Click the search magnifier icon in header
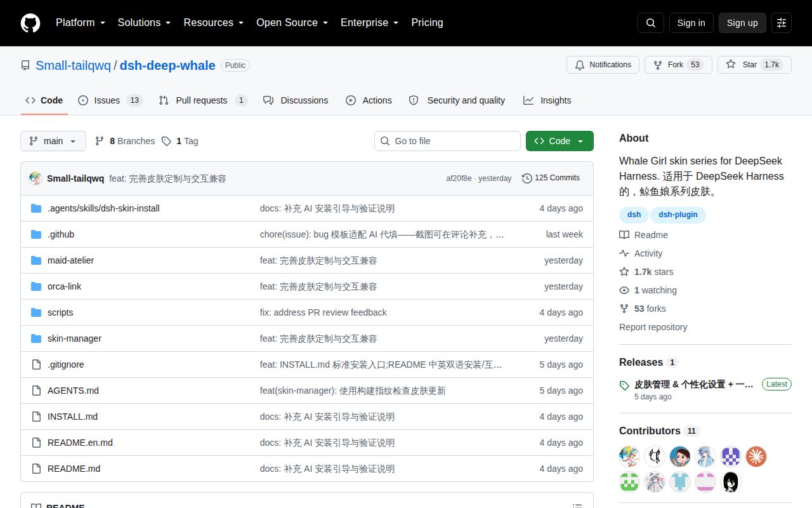Image resolution: width=812 pixels, height=508 pixels. (651, 23)
